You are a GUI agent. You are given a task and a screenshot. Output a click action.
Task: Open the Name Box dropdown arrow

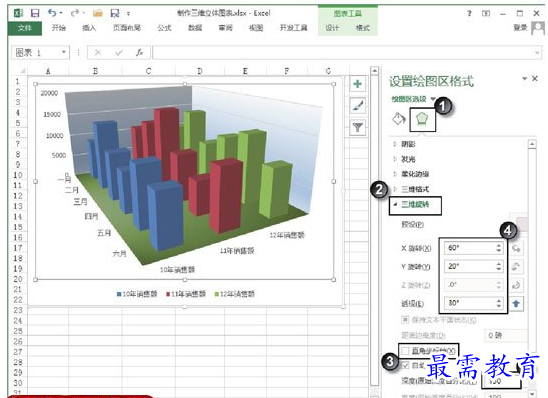(x=64, y=52)
